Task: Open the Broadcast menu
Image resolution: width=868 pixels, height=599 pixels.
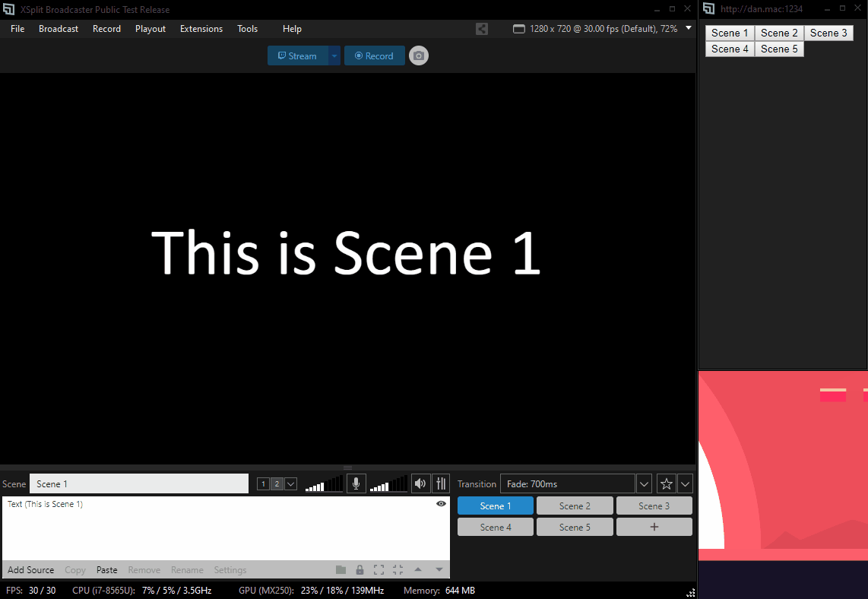Action: pyautogui.click(x=58, y=29)
